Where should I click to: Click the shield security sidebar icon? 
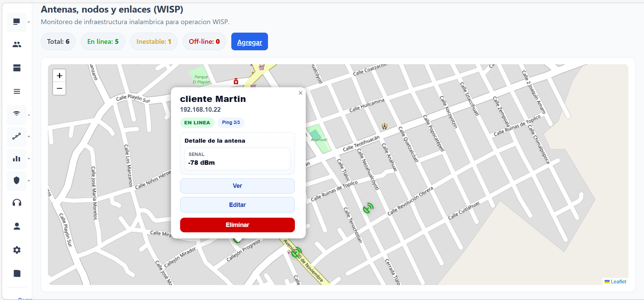17,180
